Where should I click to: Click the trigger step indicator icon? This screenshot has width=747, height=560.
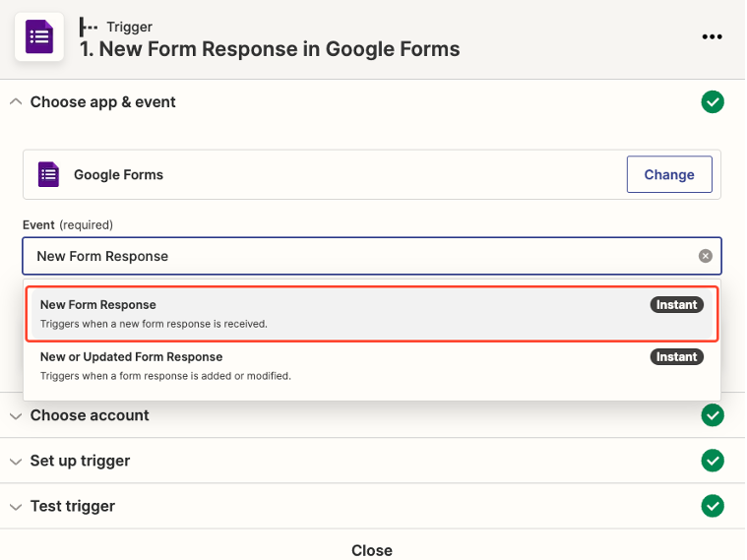pos(89,27)
